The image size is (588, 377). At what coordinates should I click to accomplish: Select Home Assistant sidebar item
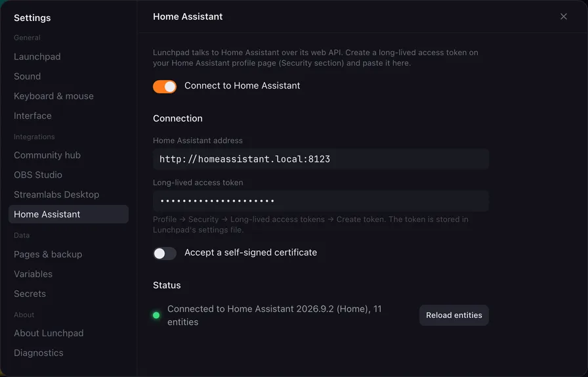[69, 214]
